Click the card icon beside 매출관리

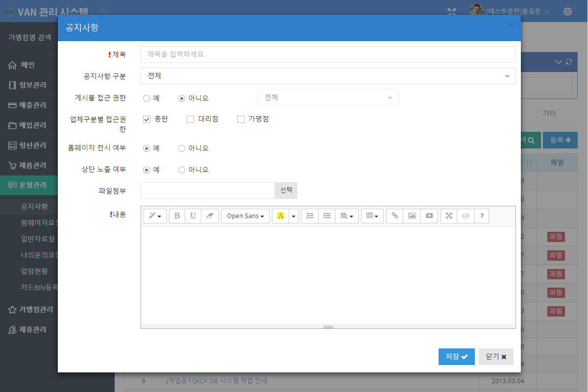(13, 105)
